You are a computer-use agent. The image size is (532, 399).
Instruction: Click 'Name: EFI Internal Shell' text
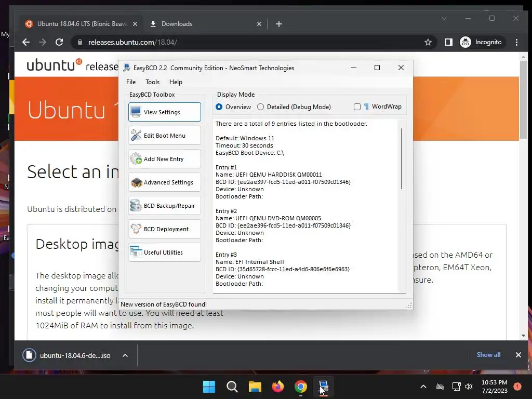pyautogui.click(x=250, y=262)
